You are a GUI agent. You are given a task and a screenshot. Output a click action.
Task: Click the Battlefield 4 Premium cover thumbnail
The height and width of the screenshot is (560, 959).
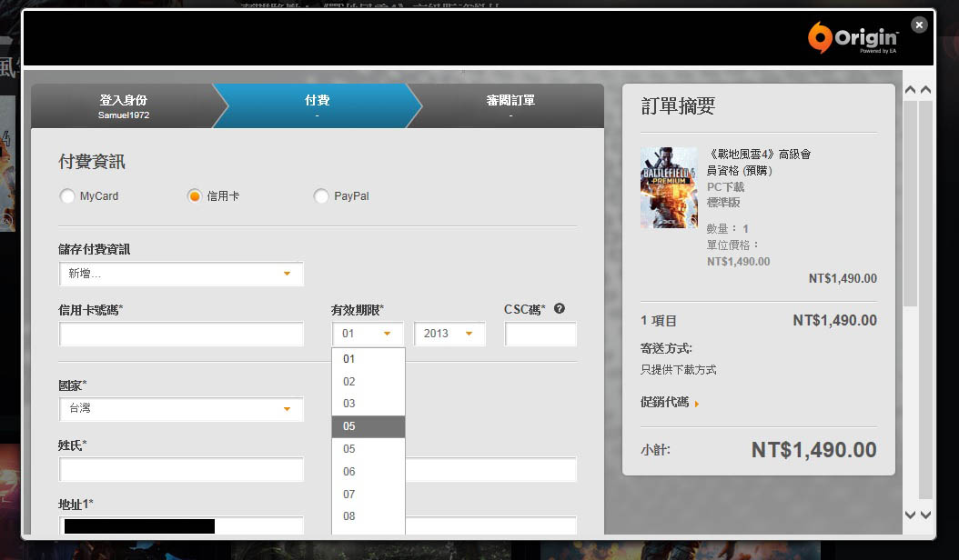[x=669, y=187]
